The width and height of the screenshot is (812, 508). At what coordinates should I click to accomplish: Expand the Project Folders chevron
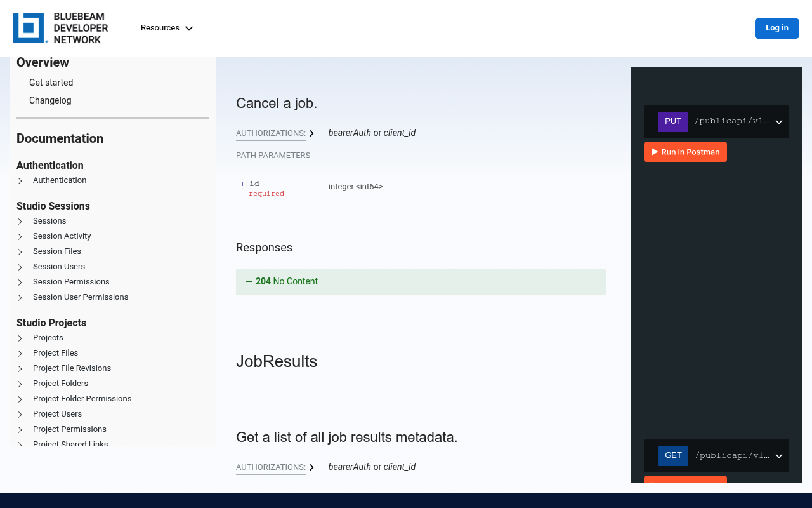[x=20, y=384]
